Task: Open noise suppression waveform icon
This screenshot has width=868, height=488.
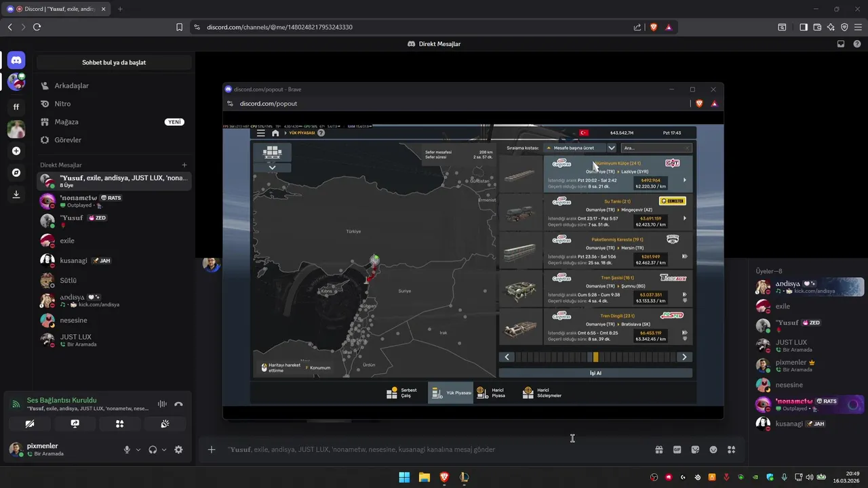Action: (162, 404)
